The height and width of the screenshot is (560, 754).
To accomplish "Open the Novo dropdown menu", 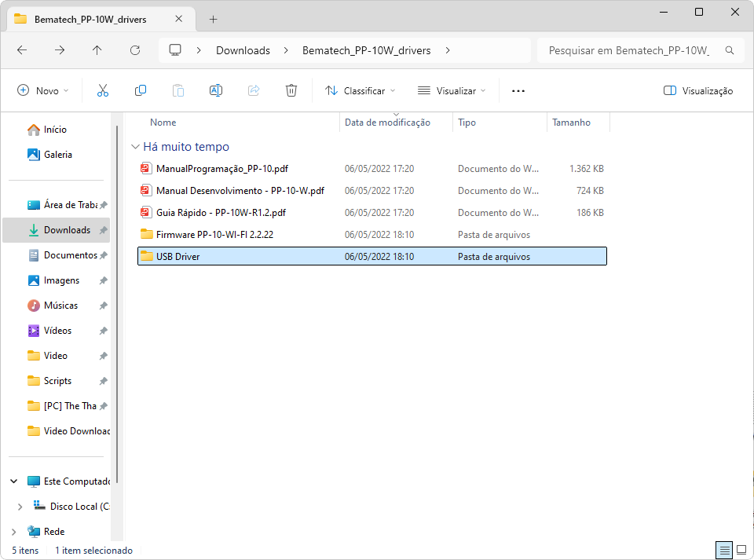I will tap(42, 91).
